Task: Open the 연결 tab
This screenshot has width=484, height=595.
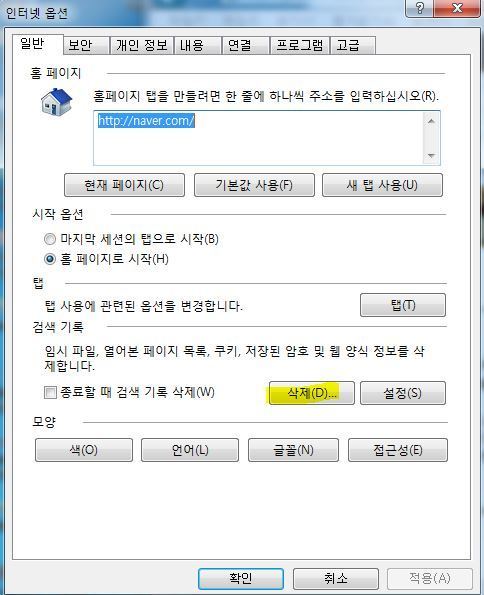Action: (x=246, y=46)
